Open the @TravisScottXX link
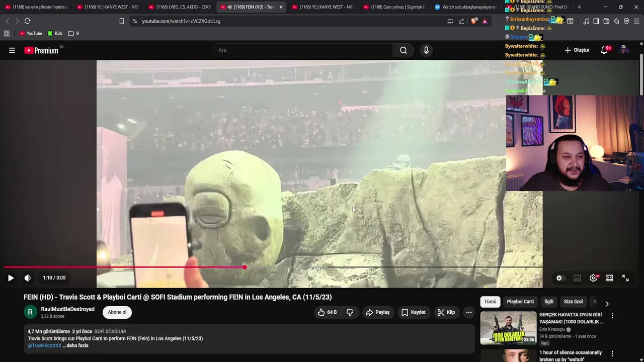The image size is (644, 362). (44, 345)
